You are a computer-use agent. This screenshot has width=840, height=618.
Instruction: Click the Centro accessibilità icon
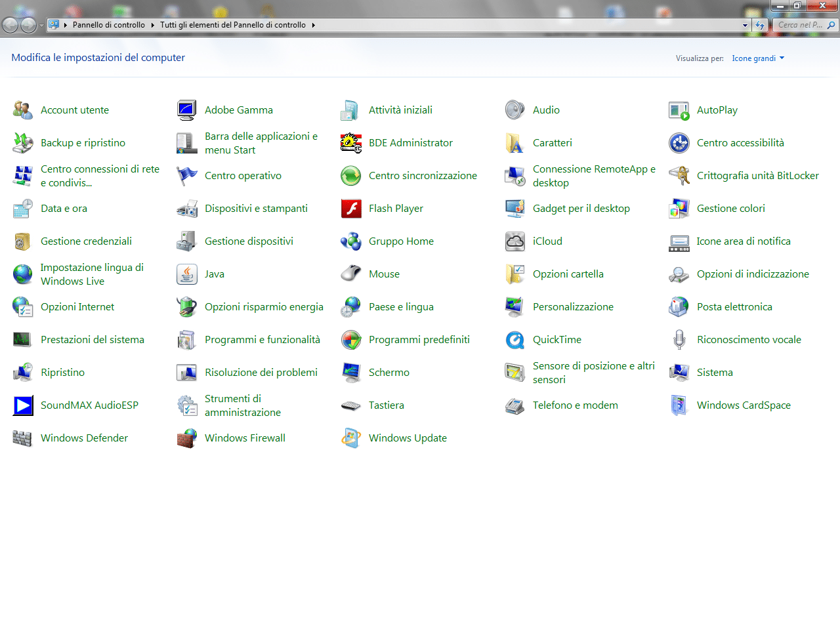pos(679,143)
